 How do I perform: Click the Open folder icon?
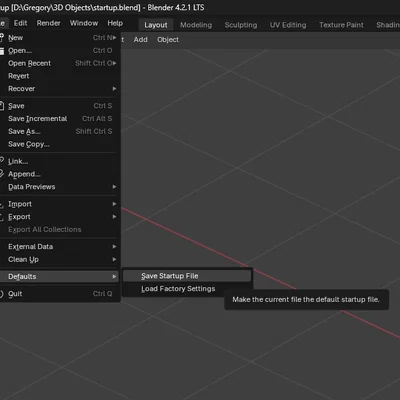coord(2,51)
